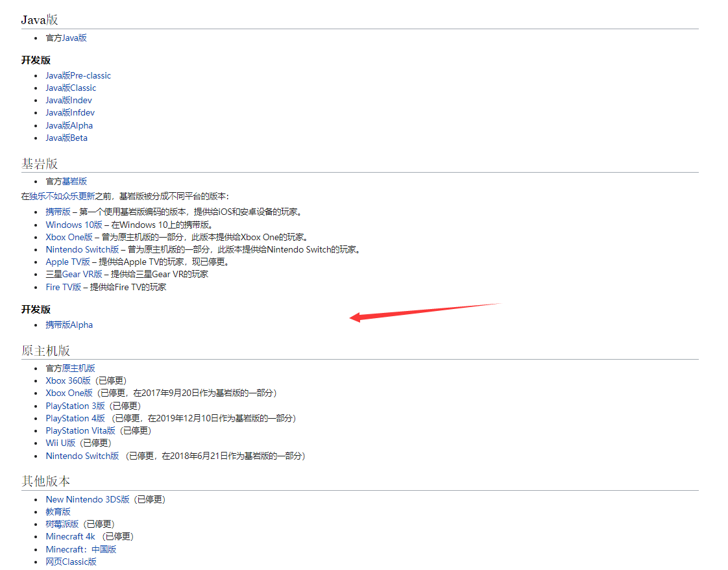Click the Java版Classic link

[71, 88]
